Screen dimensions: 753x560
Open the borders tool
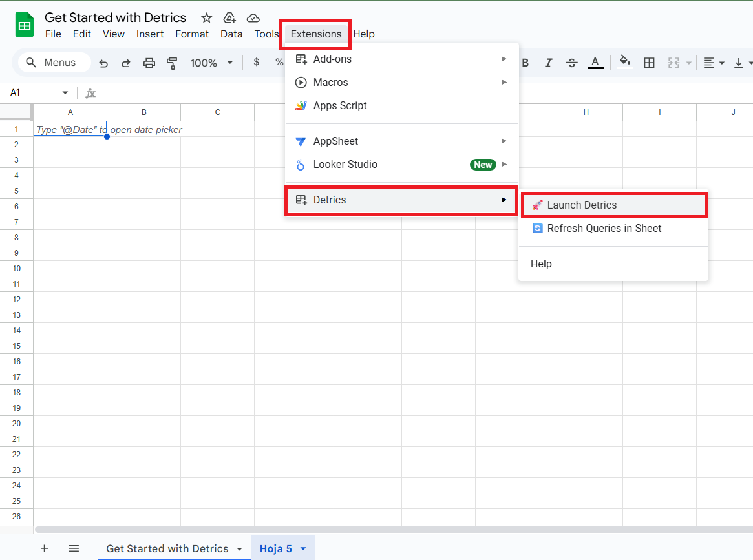(x=649, y=62)
